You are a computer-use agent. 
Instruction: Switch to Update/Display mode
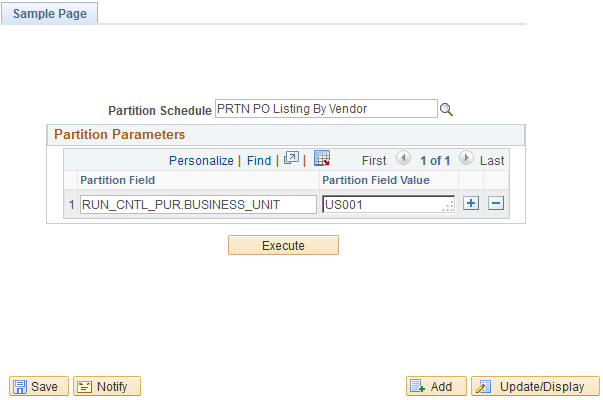pyautogui.click(x=535, y=386)
